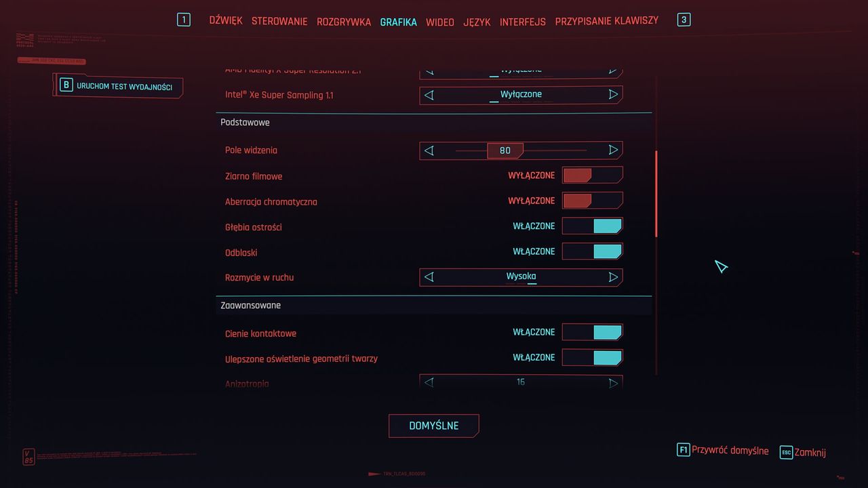Disable Odblaski toggle
This screenshot has width=868, height=488.
[x=592, y=251]
